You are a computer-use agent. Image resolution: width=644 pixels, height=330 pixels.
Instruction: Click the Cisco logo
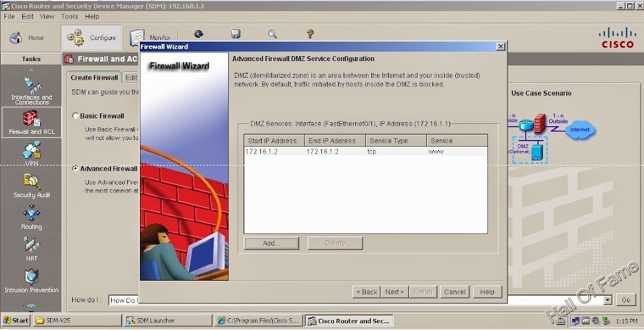(x=617, y=38)
